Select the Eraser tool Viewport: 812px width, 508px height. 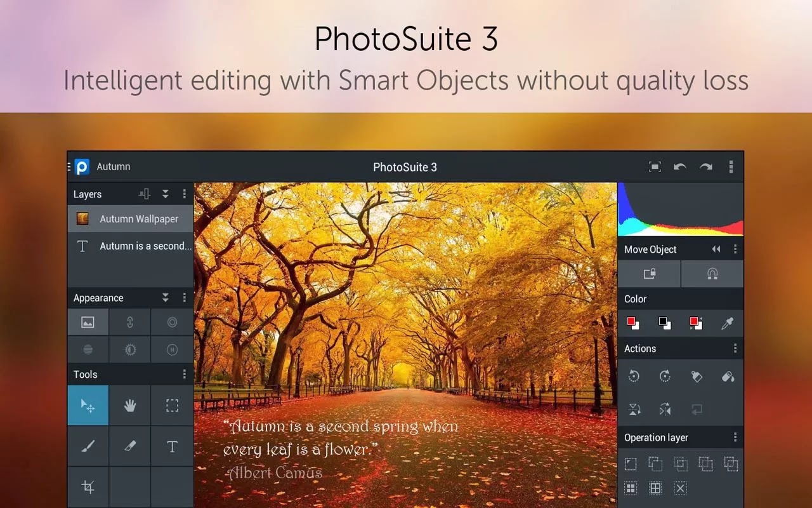[x=129, y=446]
